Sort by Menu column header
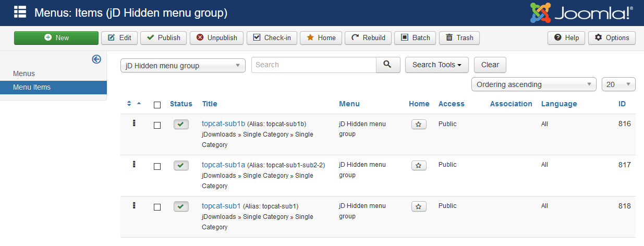Viewport: 644px width, 246px height. pos(349,104)
